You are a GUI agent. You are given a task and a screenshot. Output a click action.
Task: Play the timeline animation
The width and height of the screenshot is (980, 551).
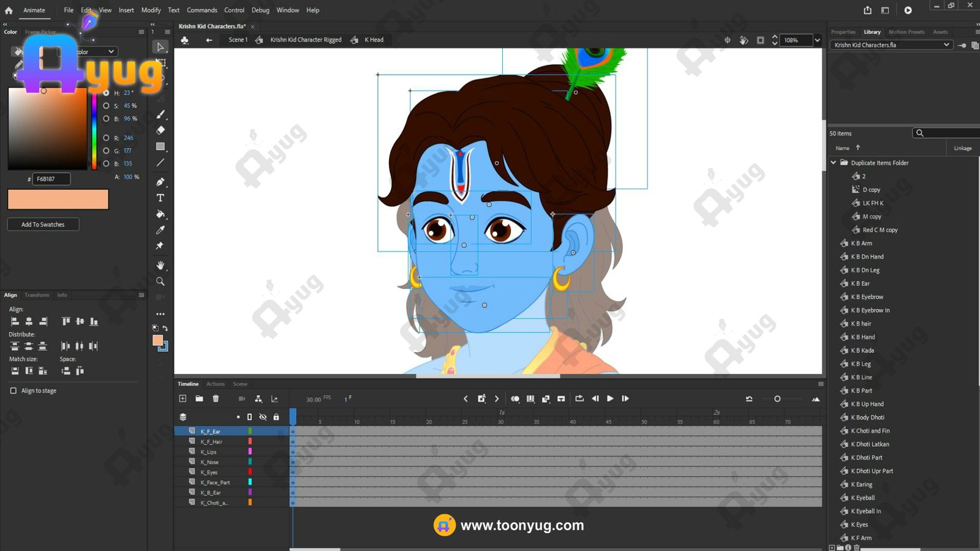coord(610,399)
